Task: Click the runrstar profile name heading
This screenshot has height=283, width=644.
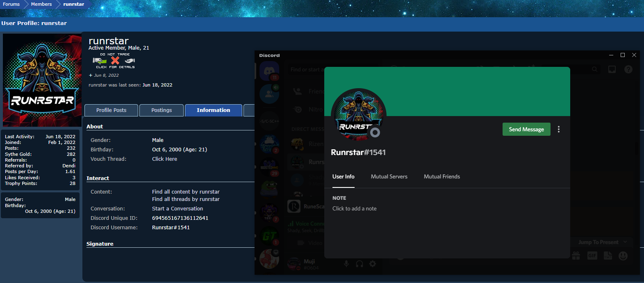Action: pyautogui.click(x=109, y=41)
